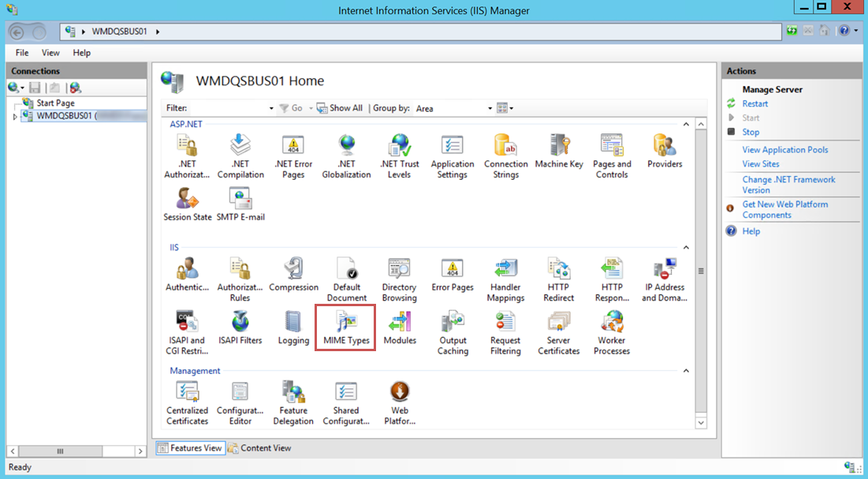Click the Filter text input field
The width and height of the screenshot is (868, 479).
(x=229, y=108)
